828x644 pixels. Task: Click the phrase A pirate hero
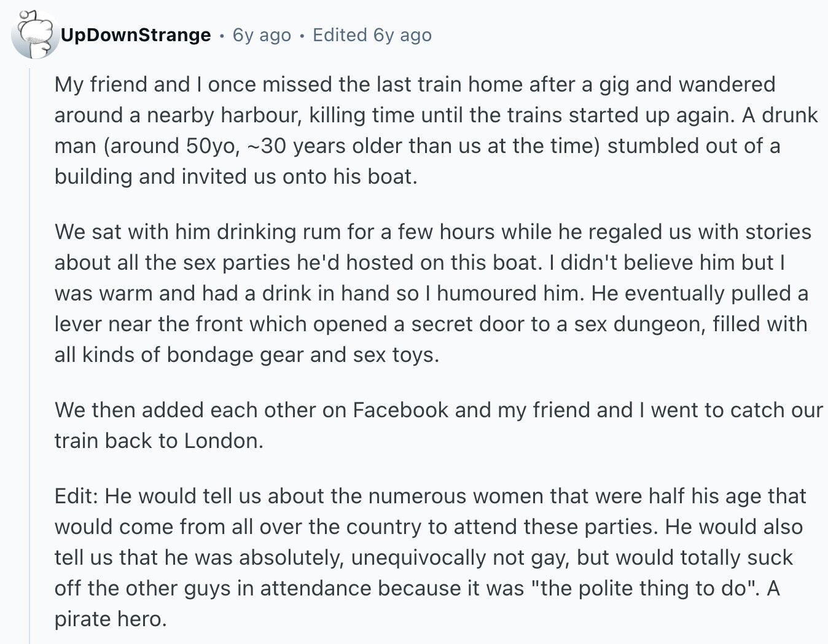click(417, 603)
